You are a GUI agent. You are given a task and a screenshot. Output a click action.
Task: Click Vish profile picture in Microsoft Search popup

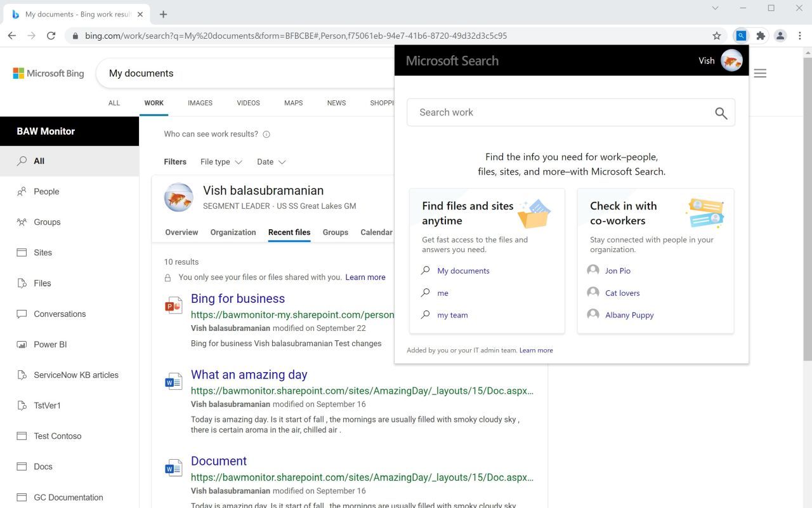[731, 61]
